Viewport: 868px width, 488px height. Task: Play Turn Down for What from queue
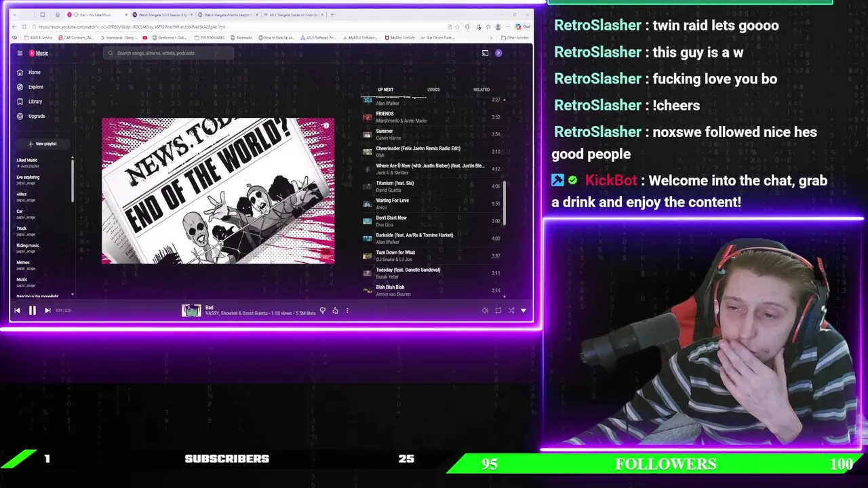(431, 256)
